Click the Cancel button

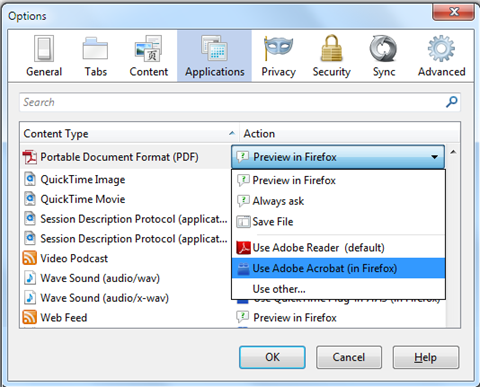tap(349, 357)
